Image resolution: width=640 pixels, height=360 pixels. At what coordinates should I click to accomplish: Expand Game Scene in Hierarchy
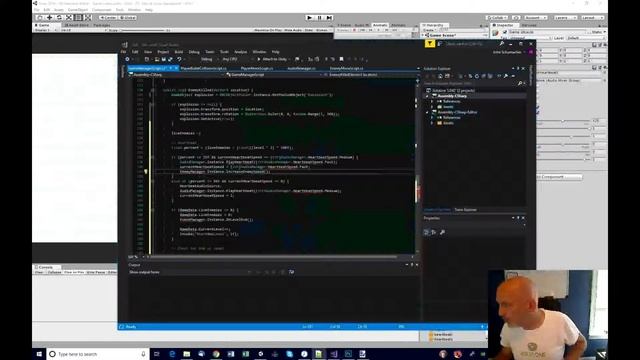coord(423,35)
